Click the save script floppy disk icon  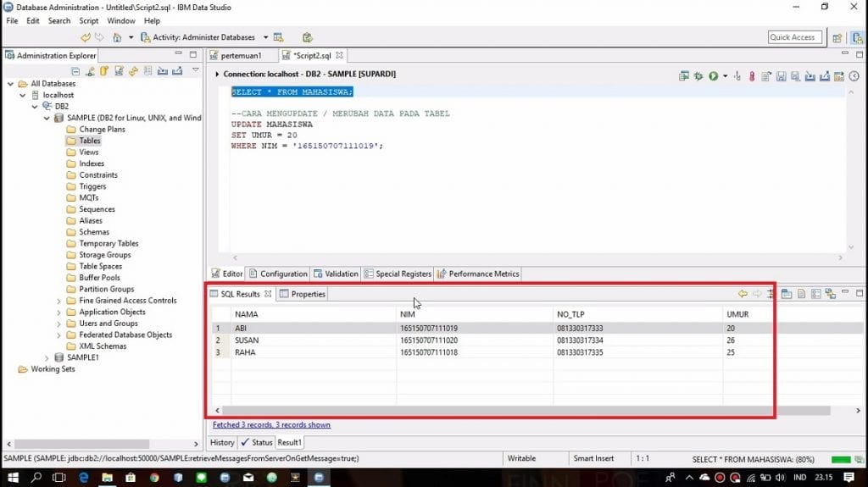781,76
